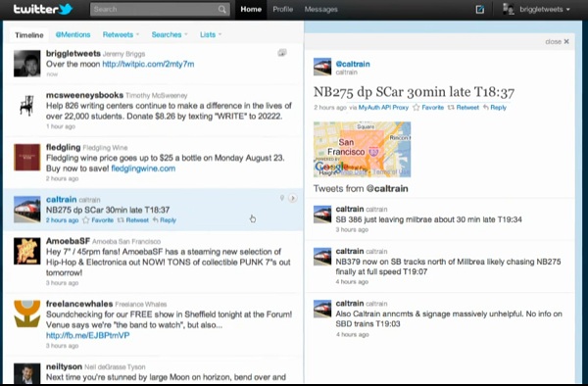This screenshot has height=386, width=588.
Task: Click mcsweeneysbooks chair avatar
Action: click(x=27, y=105)
